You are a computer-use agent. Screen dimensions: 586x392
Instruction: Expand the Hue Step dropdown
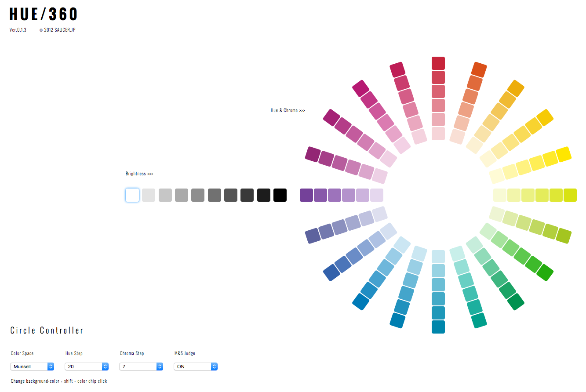[87, 367]
